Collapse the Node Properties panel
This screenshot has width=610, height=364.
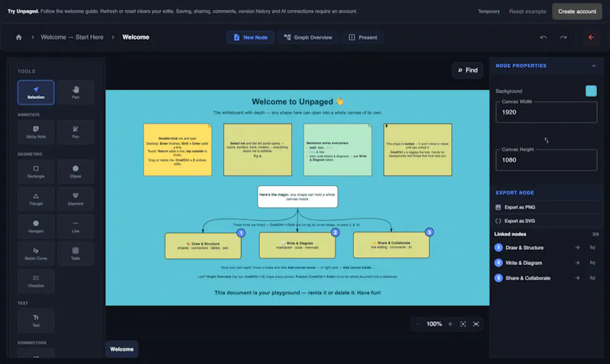pos(594,66)
